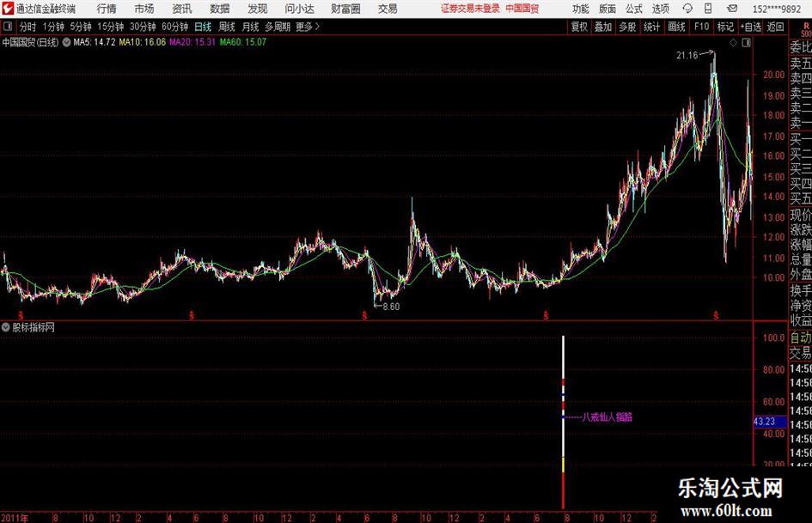Image resolution: width=812 pixels, height=523 pixels.
Task: Open 股标指标网 indicator dropdown icon
Action: click(x=6, y=327)
